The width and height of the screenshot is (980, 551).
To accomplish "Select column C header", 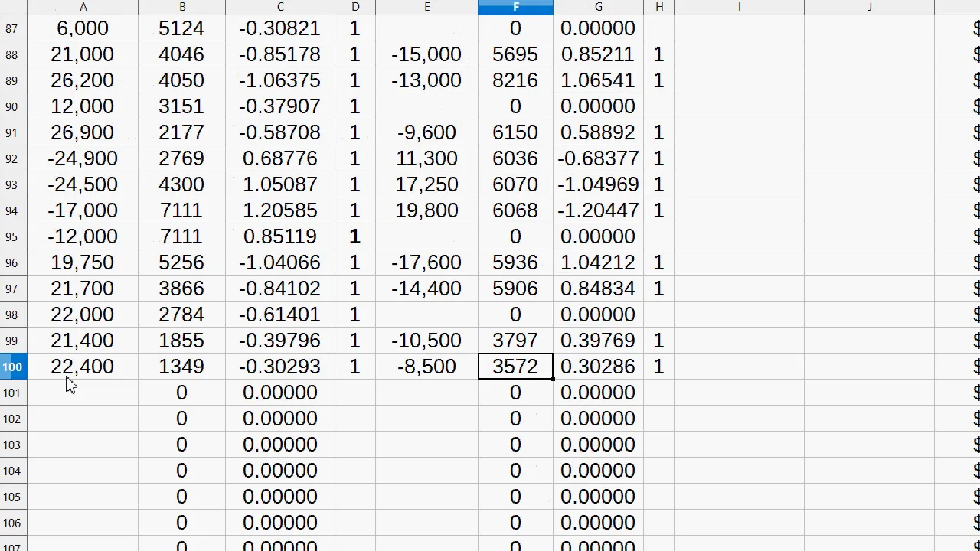I will [280, 7].
